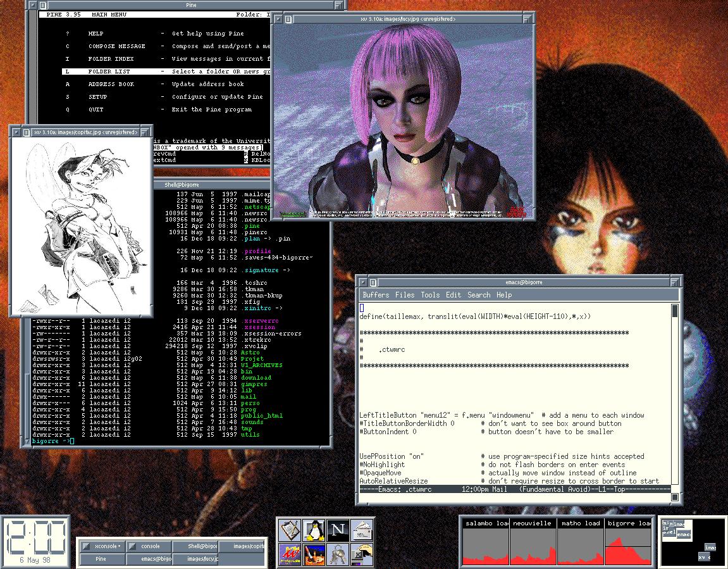The width and height of the screenshot is (728, 569).
Task: Click the salambo load graph
Action: [486, 542]
